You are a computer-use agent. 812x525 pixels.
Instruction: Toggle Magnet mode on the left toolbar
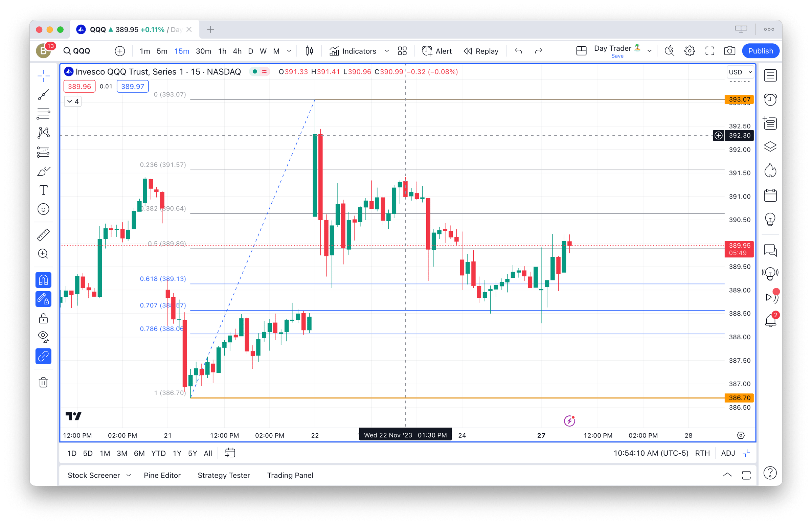click(x=43, y=280)
